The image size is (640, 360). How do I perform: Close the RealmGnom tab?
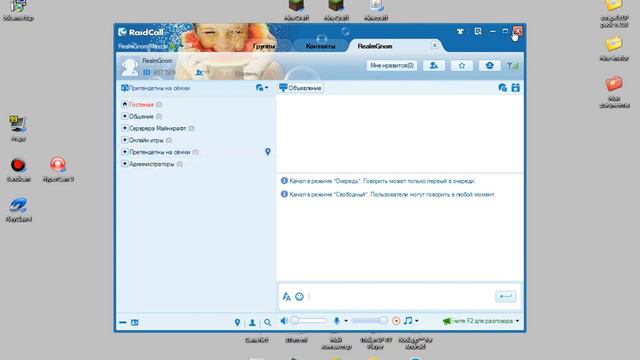[435, 45]
